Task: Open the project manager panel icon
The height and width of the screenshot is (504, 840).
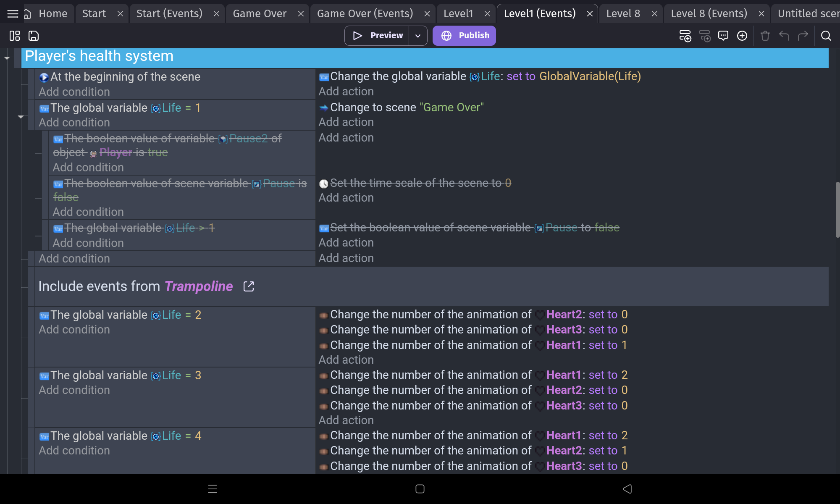Action: pyautogui.click(x=15, y=36)
